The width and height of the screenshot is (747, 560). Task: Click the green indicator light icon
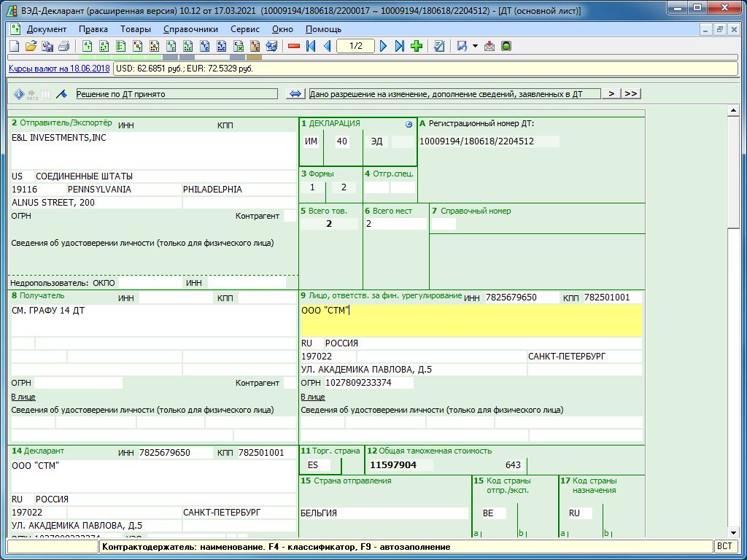point(506,47)
